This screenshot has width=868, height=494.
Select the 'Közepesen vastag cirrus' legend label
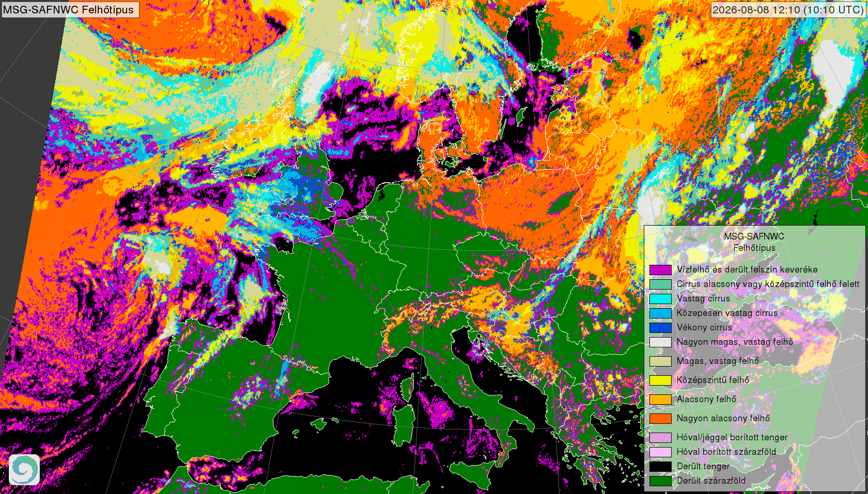coord(727,313)
